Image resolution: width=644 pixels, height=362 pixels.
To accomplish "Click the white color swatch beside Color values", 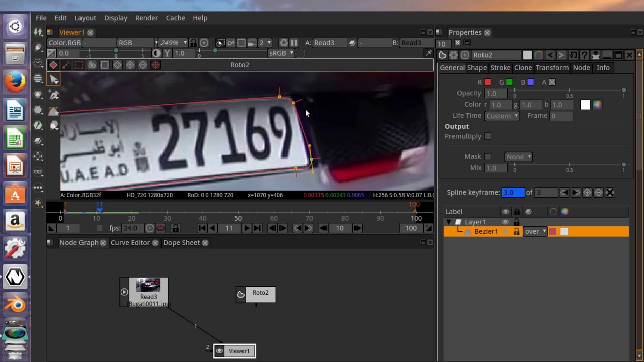I will pos(585,105).
